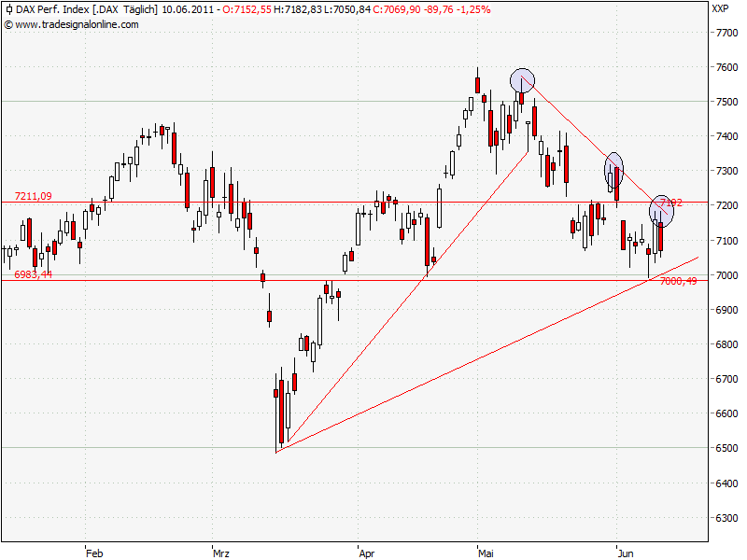Click the 7700 price axis label
Viewport: 747px width, 560px height.
(727, 33)
